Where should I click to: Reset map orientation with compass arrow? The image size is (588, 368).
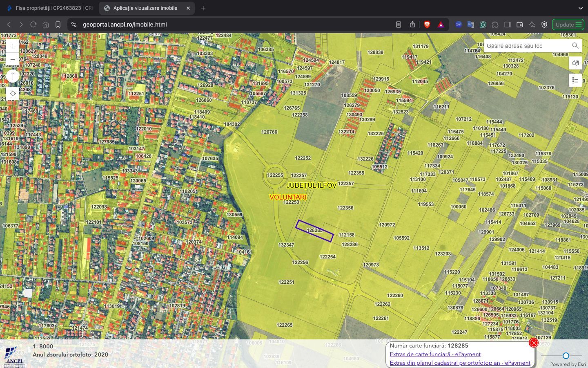(x=13, y=76)
